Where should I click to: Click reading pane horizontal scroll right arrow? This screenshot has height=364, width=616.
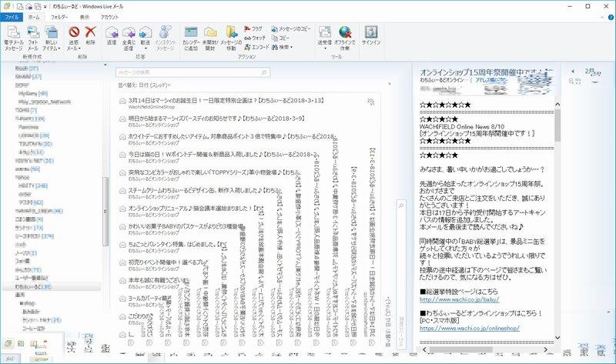pos(545,349)
